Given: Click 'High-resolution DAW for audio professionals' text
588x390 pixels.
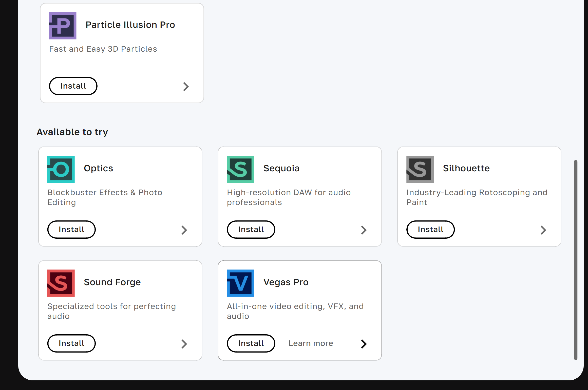Looking at the screenshot, I should 289,197.
